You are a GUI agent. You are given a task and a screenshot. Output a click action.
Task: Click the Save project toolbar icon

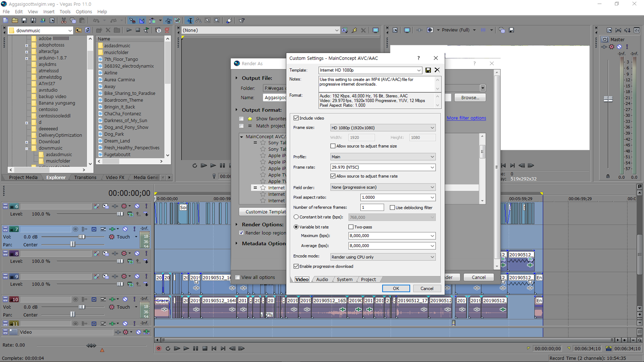click(x=24, y=20)
